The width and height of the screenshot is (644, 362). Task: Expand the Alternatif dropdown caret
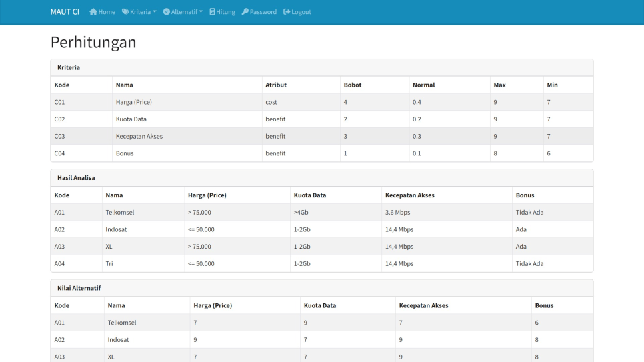[x=201, y=12]
